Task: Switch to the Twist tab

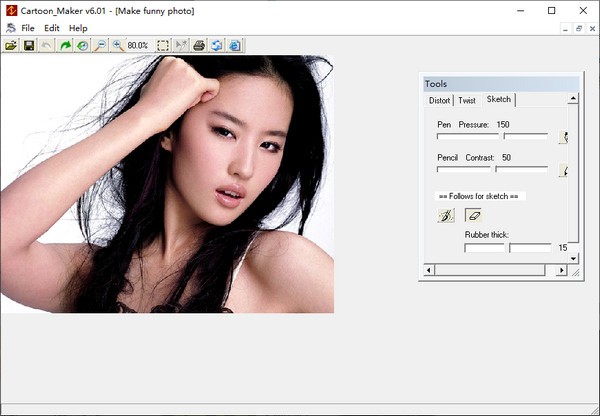Action: click(467, 100)
